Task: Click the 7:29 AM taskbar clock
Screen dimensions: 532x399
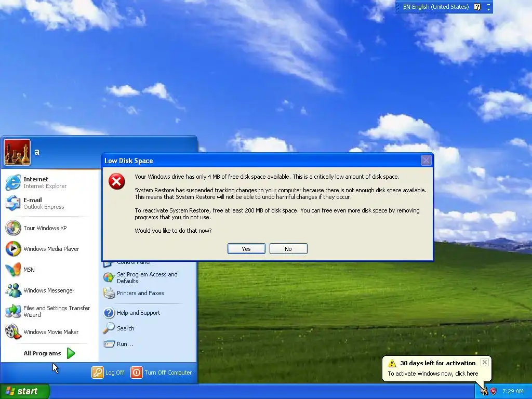Action: (513, 391)
